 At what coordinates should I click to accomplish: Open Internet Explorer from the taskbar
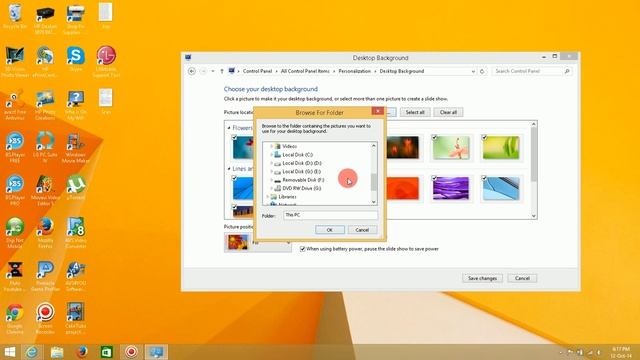coord(32,352)
